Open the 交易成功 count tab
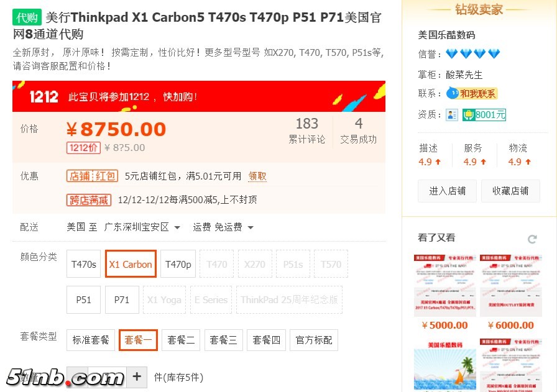Image resolution: width=557 pixels, height=392 pixels. pyautogui.click(x=359, y=131)
